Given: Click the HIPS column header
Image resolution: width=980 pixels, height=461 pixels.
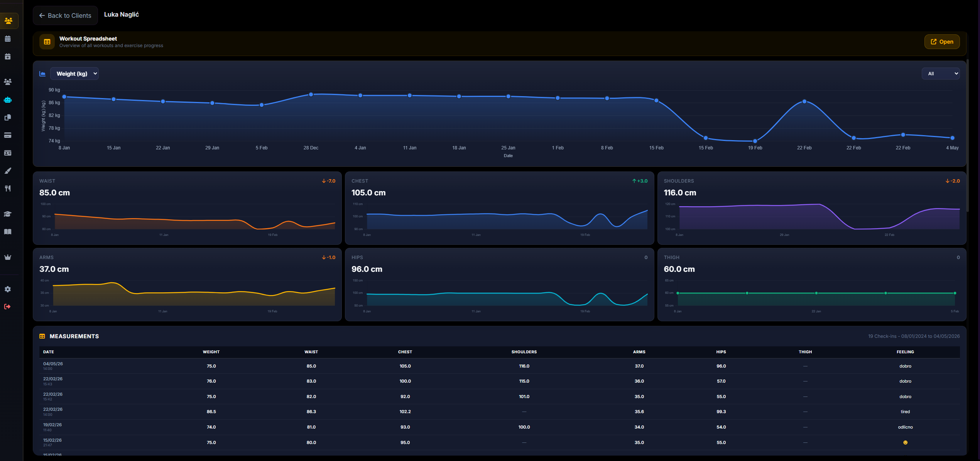Looking at the screenshot, I should pos(721,352).
